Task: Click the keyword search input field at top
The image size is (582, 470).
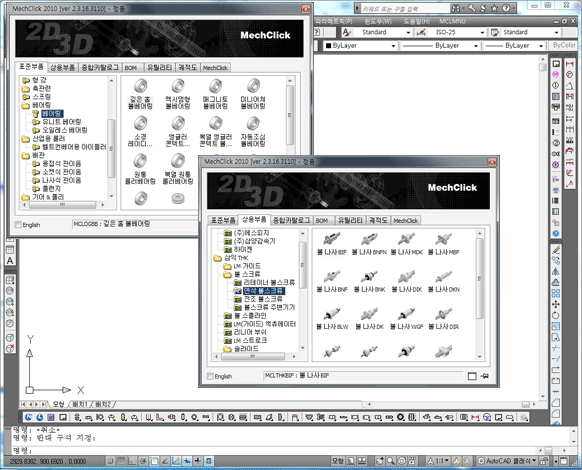Action: click(405, 8)
